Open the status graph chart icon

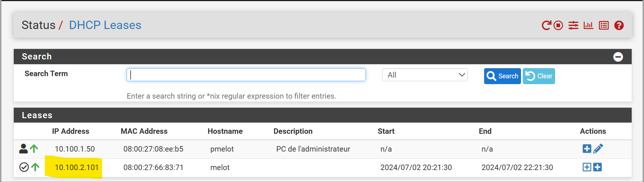(x=588, y=25)
